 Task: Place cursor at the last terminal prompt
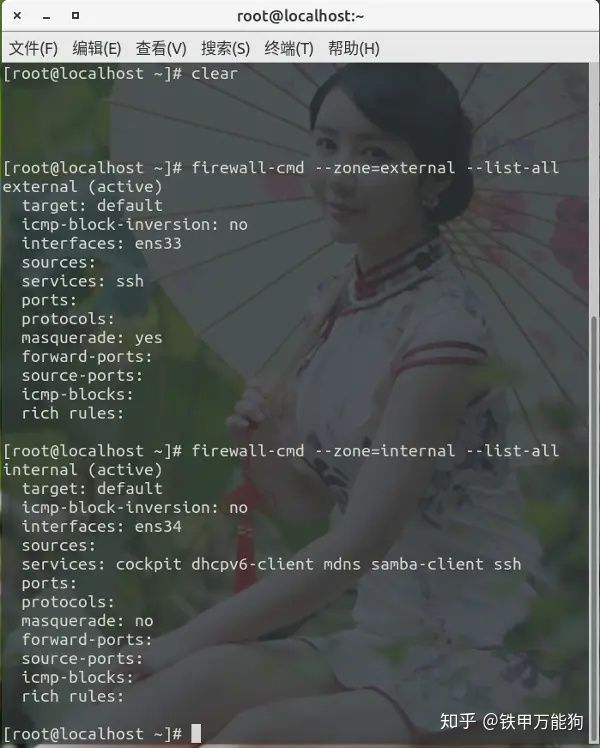(196, 734)
